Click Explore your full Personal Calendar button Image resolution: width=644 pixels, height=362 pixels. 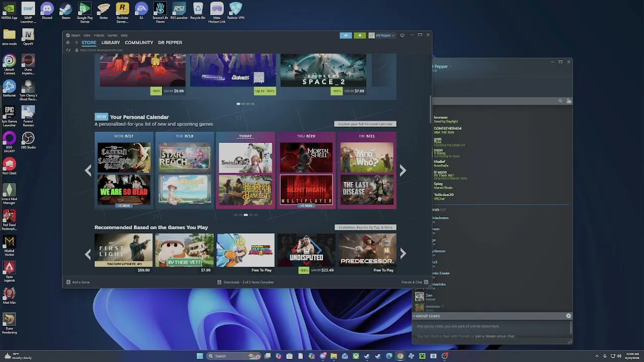(x=365, y=124)
